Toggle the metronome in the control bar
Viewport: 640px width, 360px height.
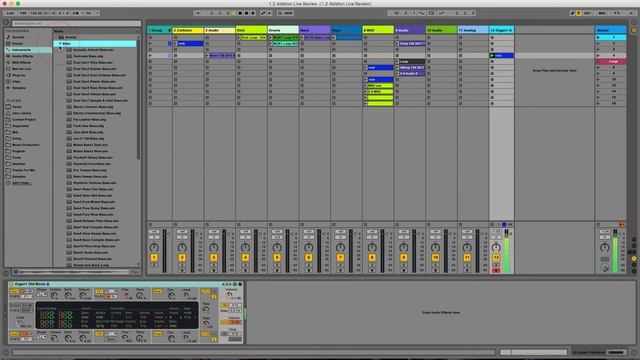pos(76,13)
